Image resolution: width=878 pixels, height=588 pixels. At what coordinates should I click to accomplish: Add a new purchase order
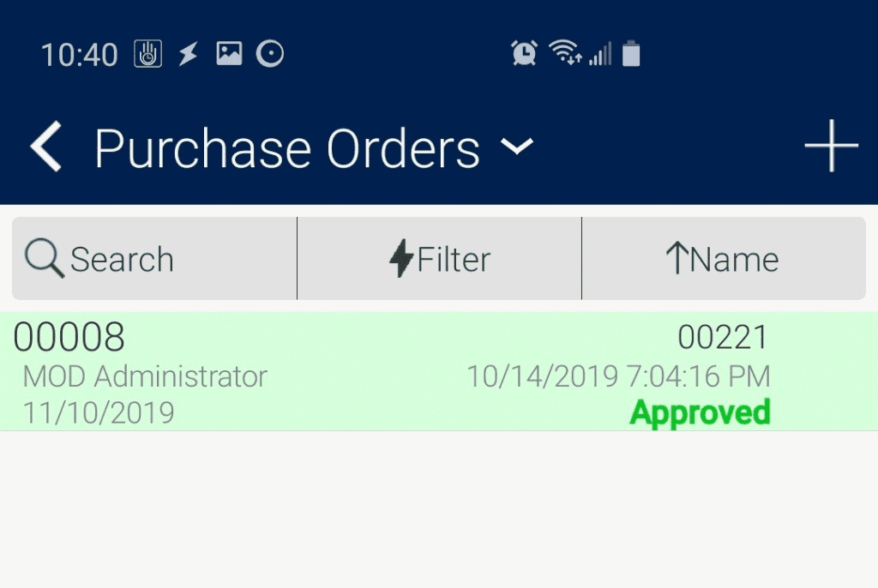tap(831, 147)
